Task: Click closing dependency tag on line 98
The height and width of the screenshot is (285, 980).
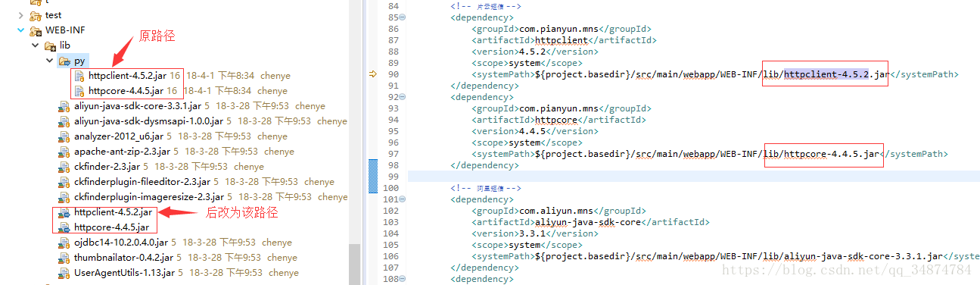Action: pyautogui.click(x=484, y=165)
